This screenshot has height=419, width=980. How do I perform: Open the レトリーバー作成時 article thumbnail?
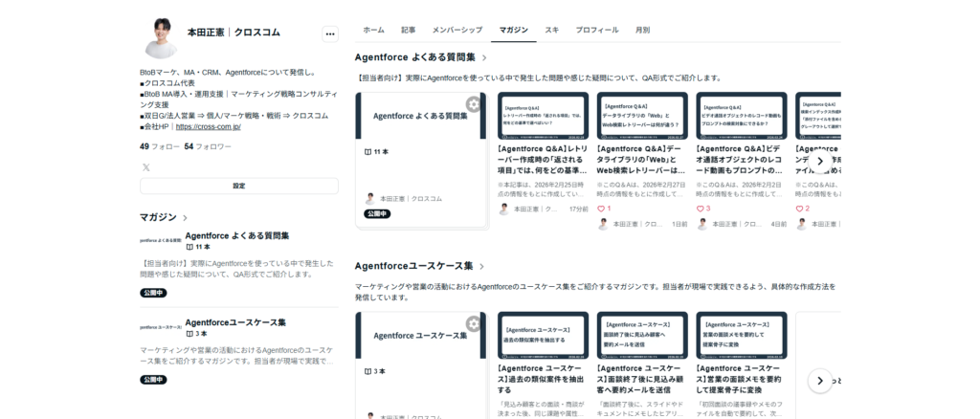543,116
